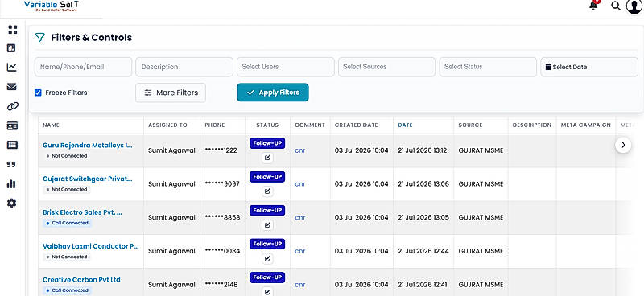Edit status for Gujarat Switchgear row
Image resolution: width=644 pixels, height=296 pixels.
click(267, 191)
